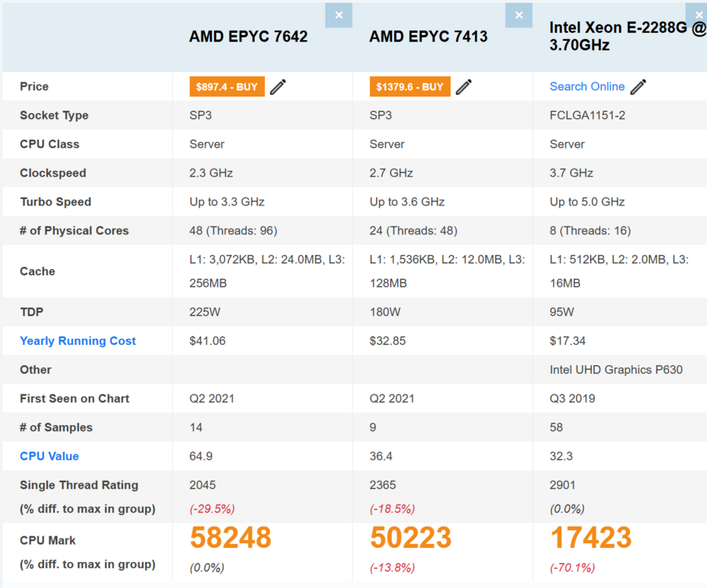Click the $1379.6 - BUY button
This screenshot has height=588, width=707.
point(410,86)
